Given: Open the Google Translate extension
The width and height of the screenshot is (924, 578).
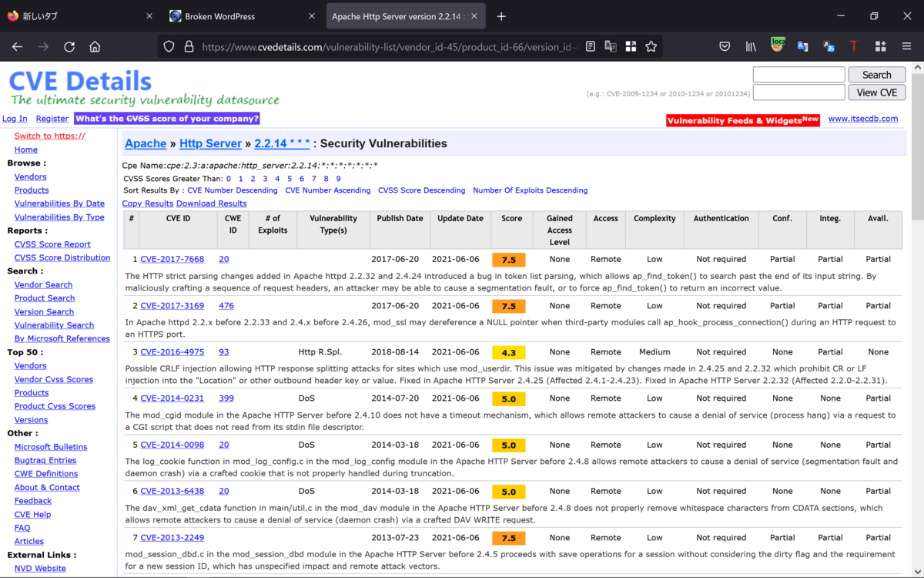Looking at the screenshot, I should [802, 46].
